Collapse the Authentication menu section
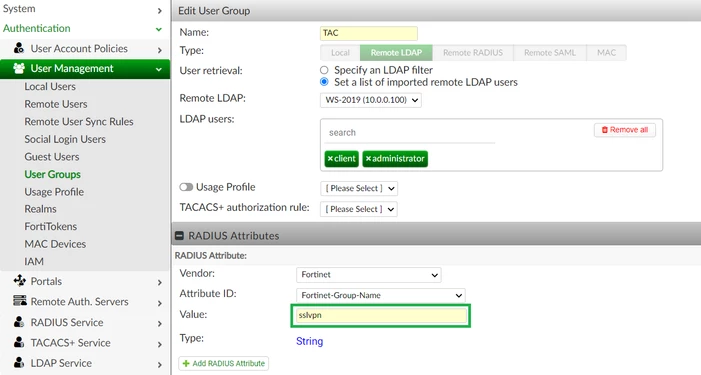The width and height of the screenshot is (701, 375). click(159, 29)
